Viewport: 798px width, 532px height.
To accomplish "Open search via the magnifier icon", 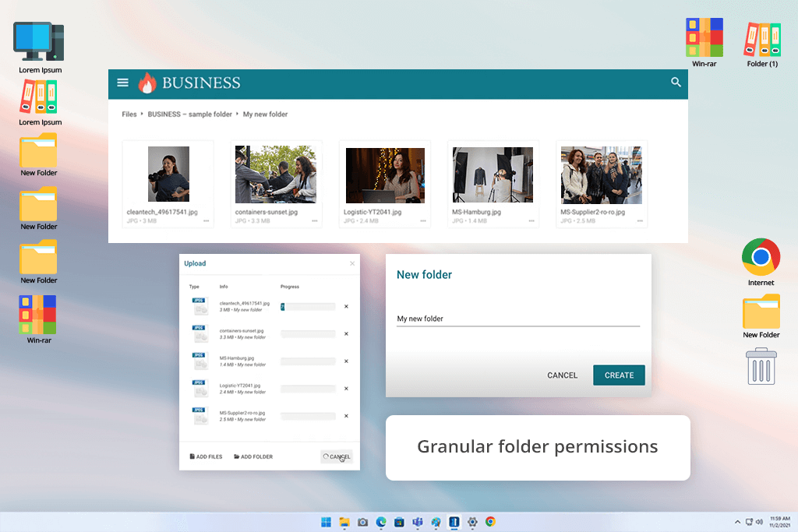I will (x=676, y=82).
